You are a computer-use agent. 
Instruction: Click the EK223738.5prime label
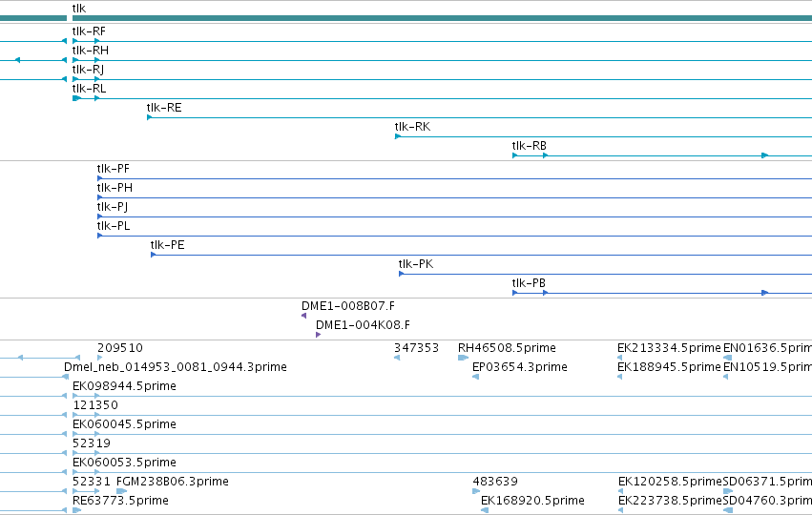(670, 502)
